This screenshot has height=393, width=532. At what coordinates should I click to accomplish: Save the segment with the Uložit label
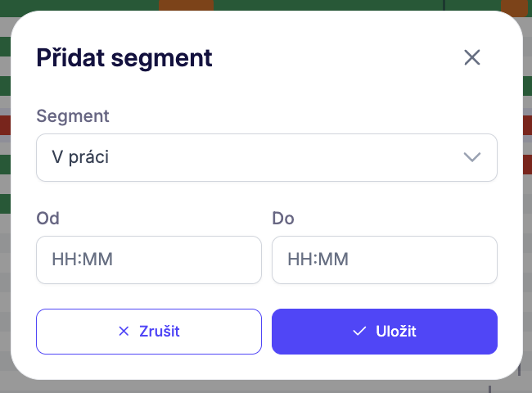pyautogui.click(x=396, y=332)
